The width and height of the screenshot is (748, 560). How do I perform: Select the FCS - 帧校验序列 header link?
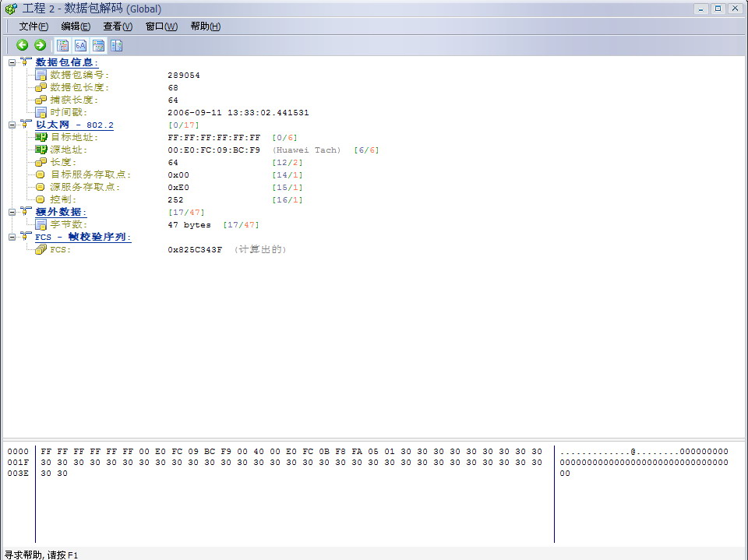pos(83,237)
